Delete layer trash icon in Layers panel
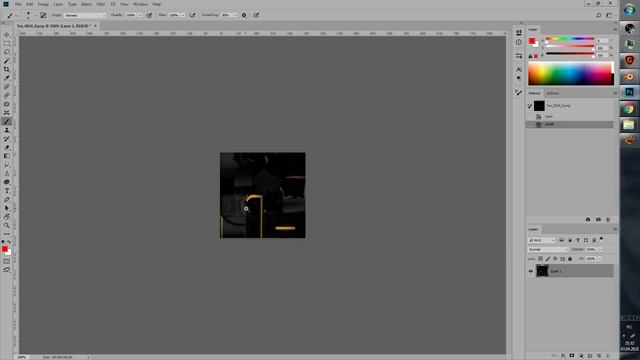This screenshot has height=360, width=640. [x=608, y=356]
